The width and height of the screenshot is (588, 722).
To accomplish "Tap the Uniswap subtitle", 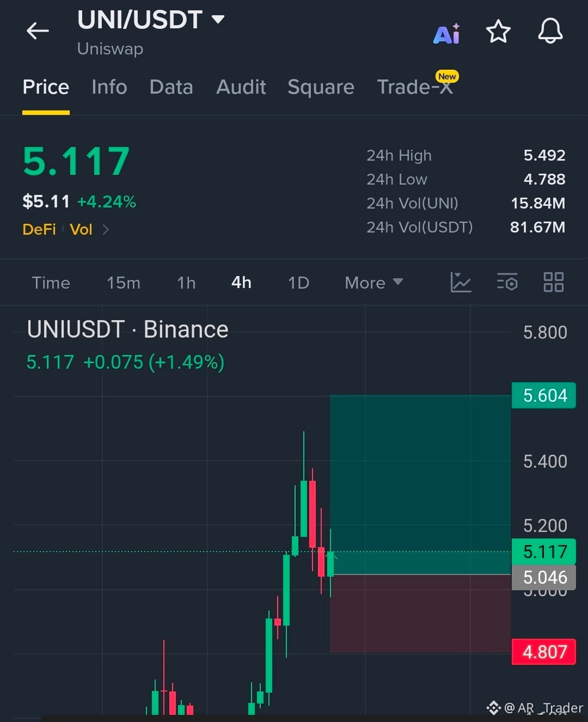I will [111, 49].
